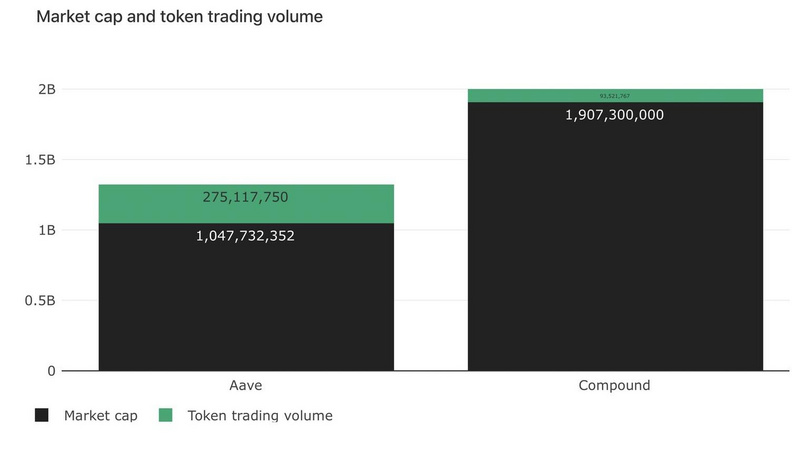Viewport: 800px width, 456px height.
Task: Click the 2B y-axis tick label
Action: click(46, 89)
